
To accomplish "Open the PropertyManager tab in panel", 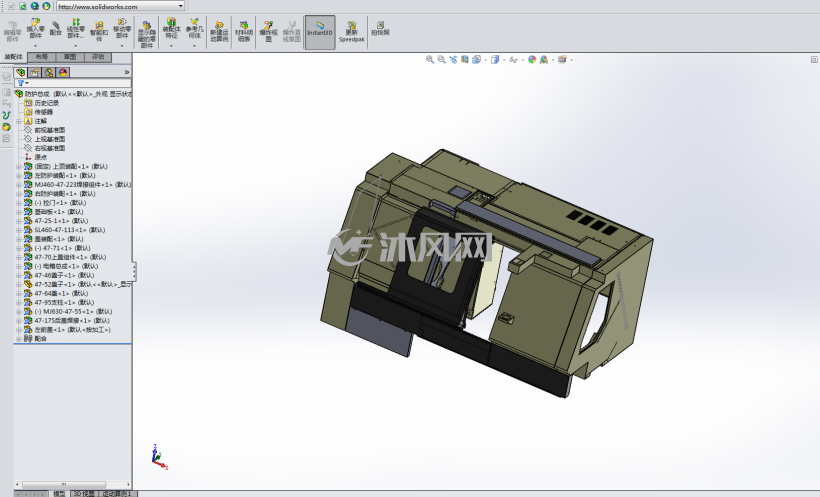I will pyautogui.click(x=35, y=72).
